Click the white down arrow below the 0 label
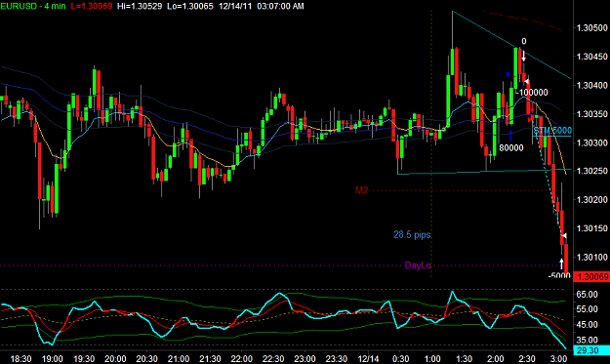 click(x=524, y=56)
